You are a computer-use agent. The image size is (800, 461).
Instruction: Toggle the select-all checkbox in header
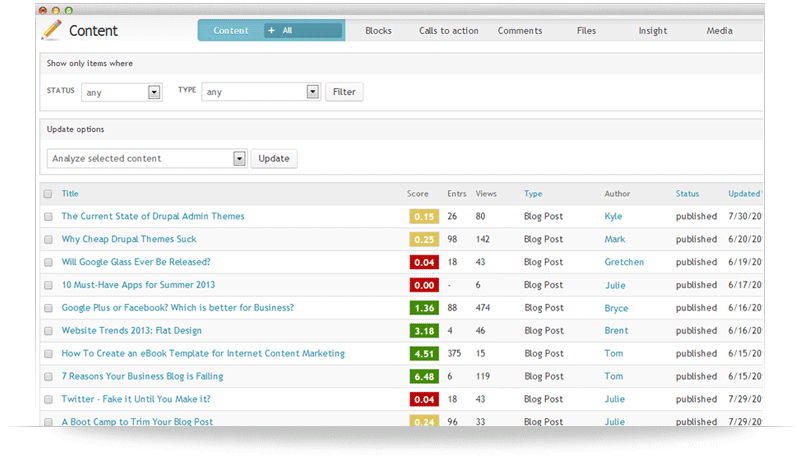(x=48, y=194)
